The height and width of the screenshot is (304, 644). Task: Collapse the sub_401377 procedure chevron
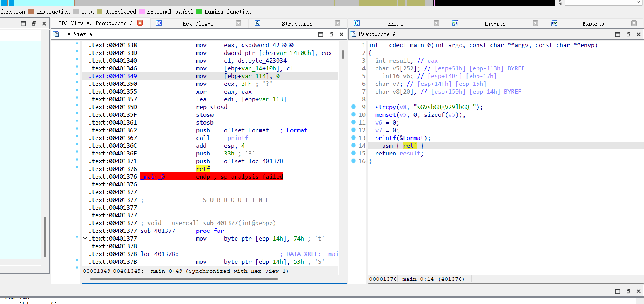85,238
